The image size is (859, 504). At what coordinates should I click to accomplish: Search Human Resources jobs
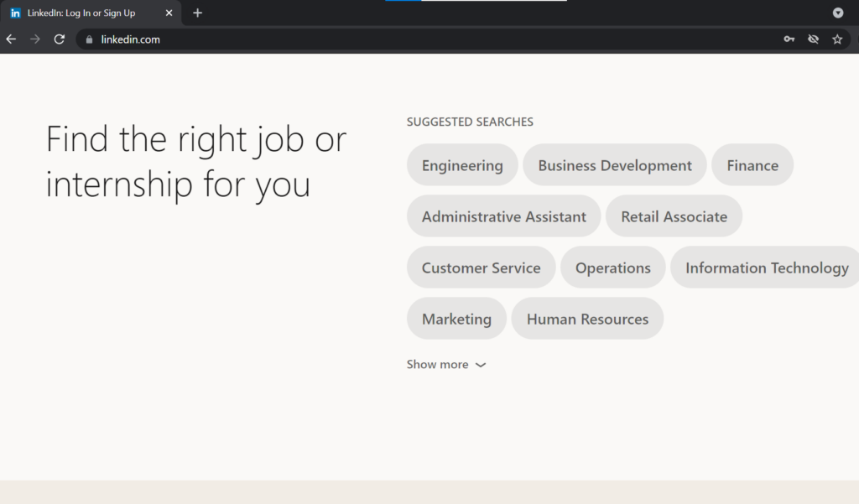[587, 319]
